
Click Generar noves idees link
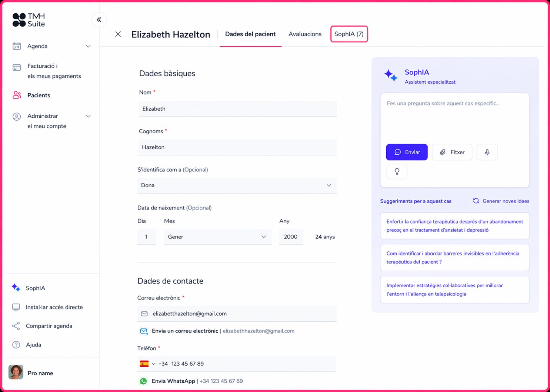(x=501, y=201)
